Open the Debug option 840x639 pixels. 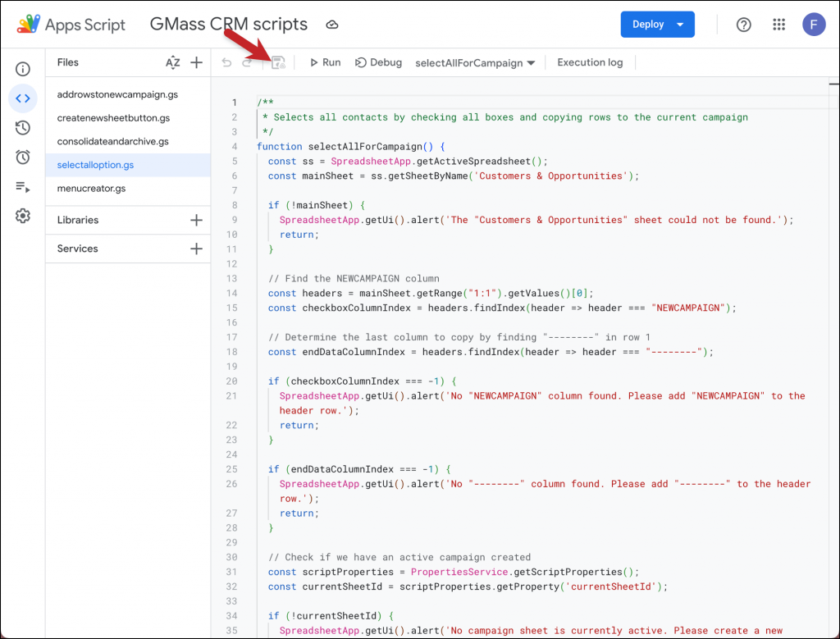(378, 62)
